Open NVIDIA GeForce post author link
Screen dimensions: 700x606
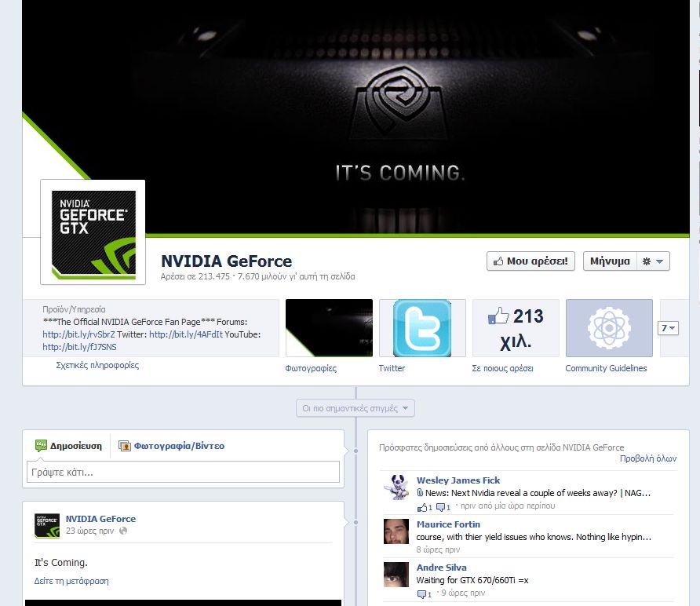(x=101, y=519)
